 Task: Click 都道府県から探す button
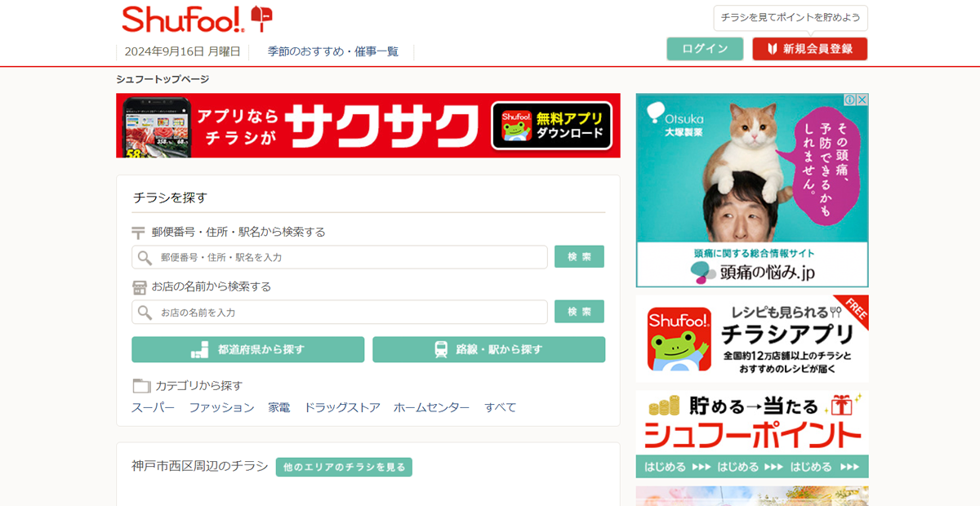click(x=247, y=349)
